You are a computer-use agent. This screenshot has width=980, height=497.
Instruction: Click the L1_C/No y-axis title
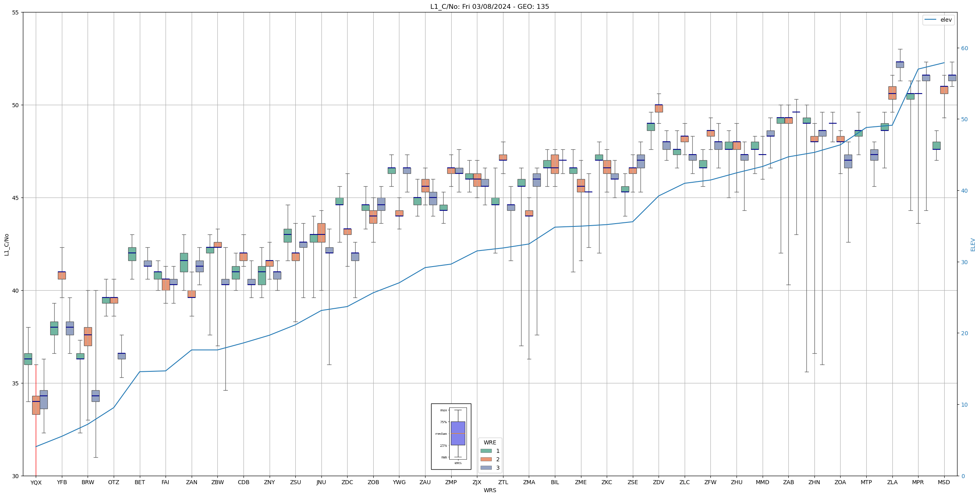coord(6,244)
